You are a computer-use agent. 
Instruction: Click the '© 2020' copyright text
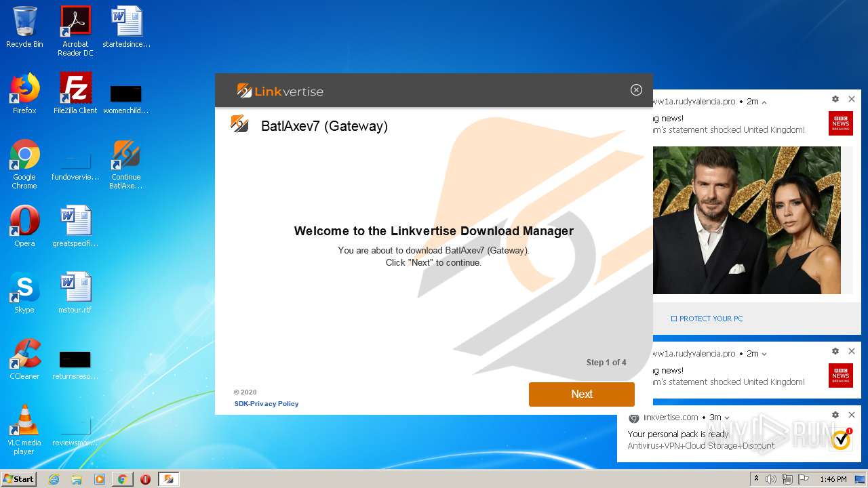(x=245, y=392)
